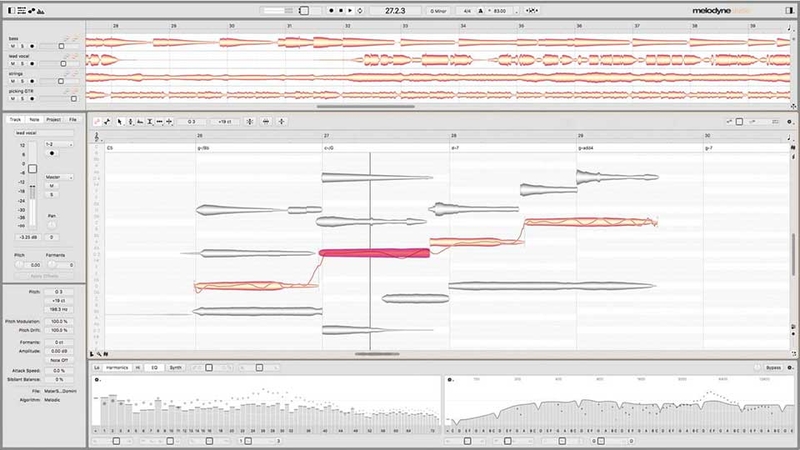
Task: Select the Main arrow tool
Action: (119, 121)
